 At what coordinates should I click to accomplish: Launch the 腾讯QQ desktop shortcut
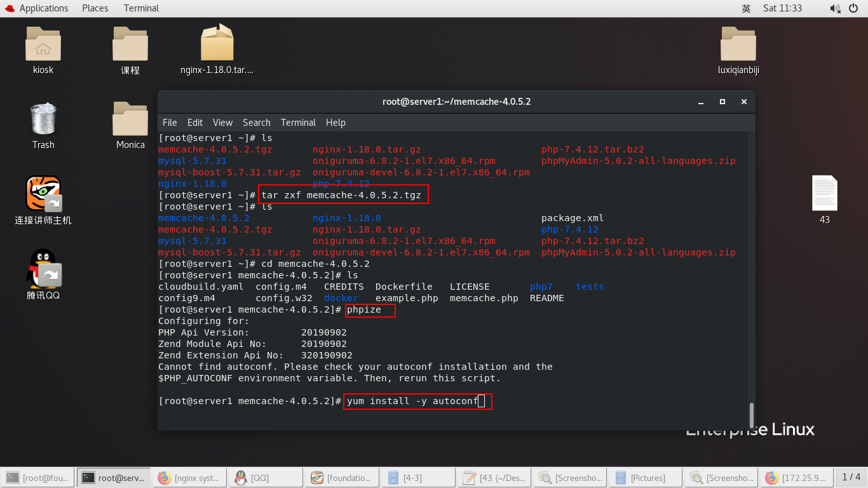click(43, 268)
